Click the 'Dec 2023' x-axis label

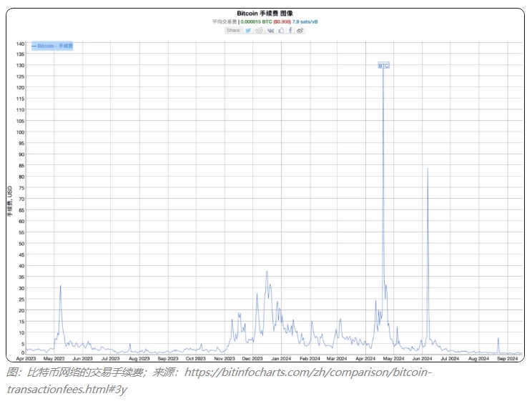252,358
